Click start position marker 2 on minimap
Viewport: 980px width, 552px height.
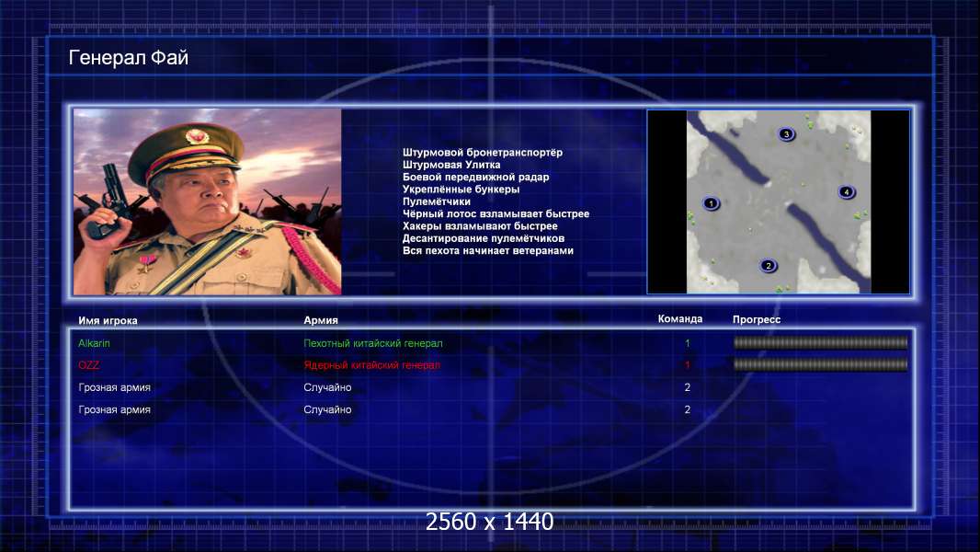[769, 266]
